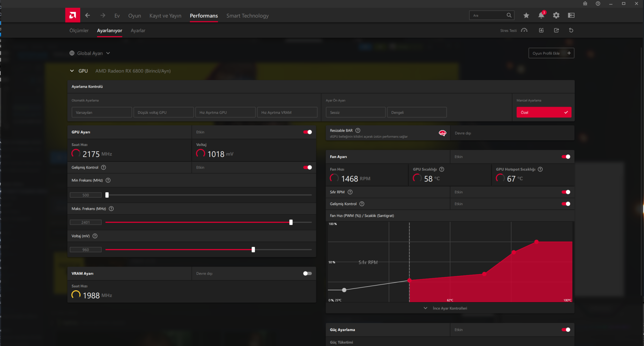Open help for GPU Hotspot Sıcaklığı

click(540, 169)
